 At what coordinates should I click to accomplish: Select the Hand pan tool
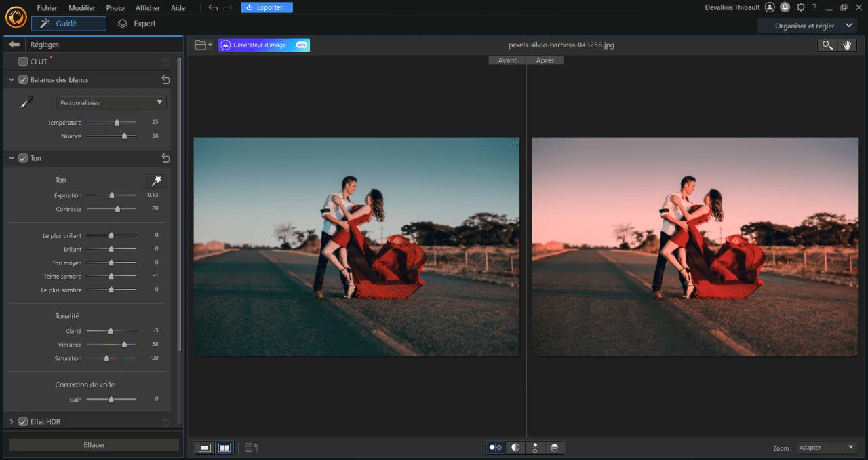847,45
